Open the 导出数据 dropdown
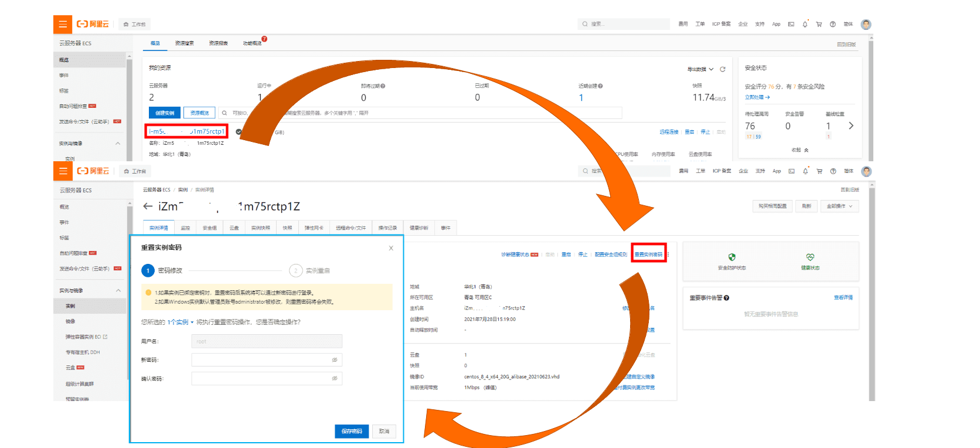The image size is (980, 448). click(x=700, y=69)
